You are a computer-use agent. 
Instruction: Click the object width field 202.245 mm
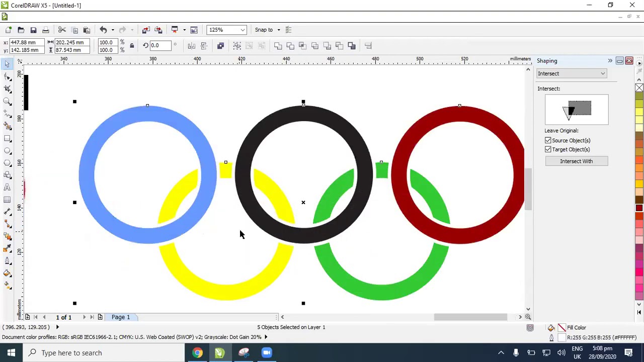72,42
